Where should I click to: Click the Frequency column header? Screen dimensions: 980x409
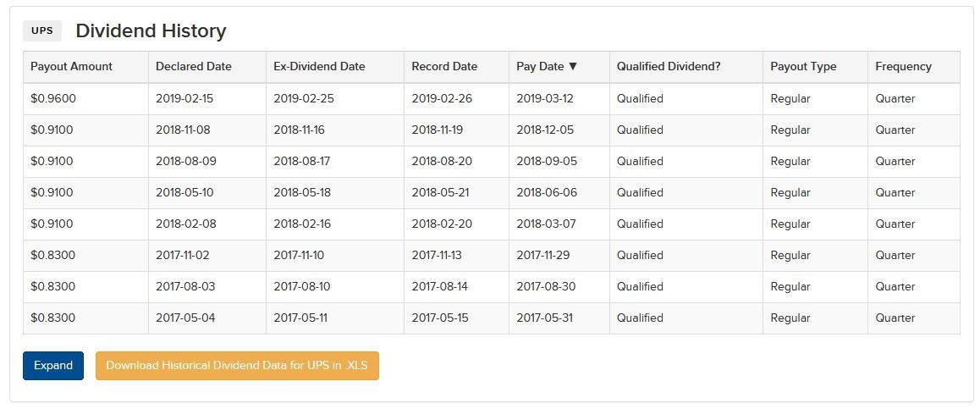pos(903,67)
